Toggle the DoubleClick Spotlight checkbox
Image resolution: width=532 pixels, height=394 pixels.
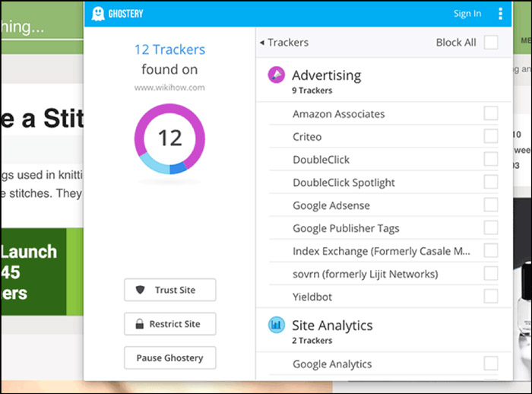[491, 182]
